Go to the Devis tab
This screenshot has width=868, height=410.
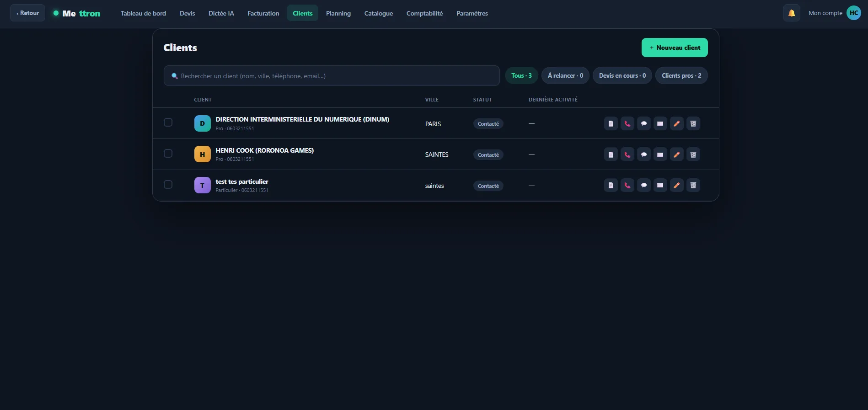187,13
